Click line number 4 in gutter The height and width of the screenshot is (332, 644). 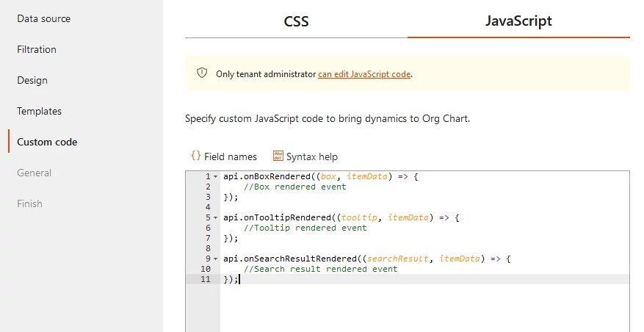coord(208,207)
